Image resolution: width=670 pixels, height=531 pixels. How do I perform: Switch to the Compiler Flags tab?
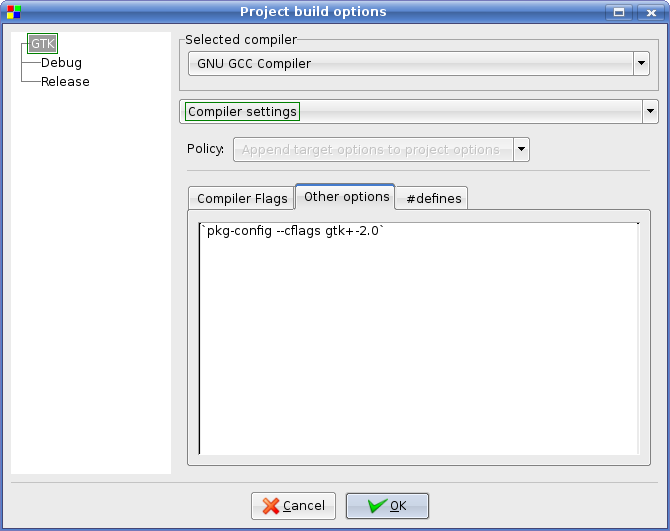242,198
